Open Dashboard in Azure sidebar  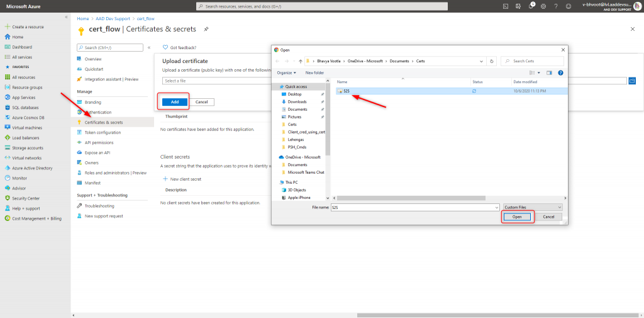click(18, 47)
